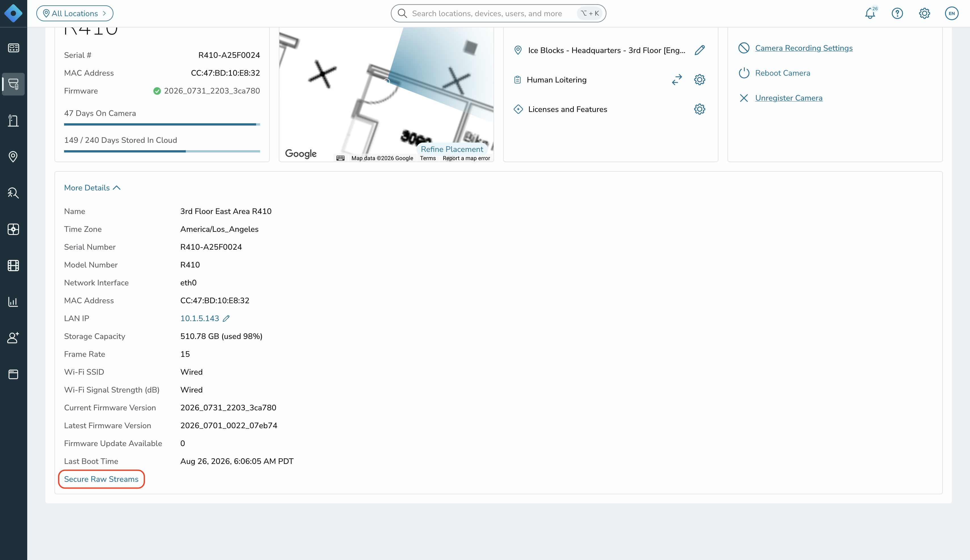Image resolution: width=970 pixels, height=560 pixels.
Task: Open the EN user profile avatar
Action: tap(952, 14)
